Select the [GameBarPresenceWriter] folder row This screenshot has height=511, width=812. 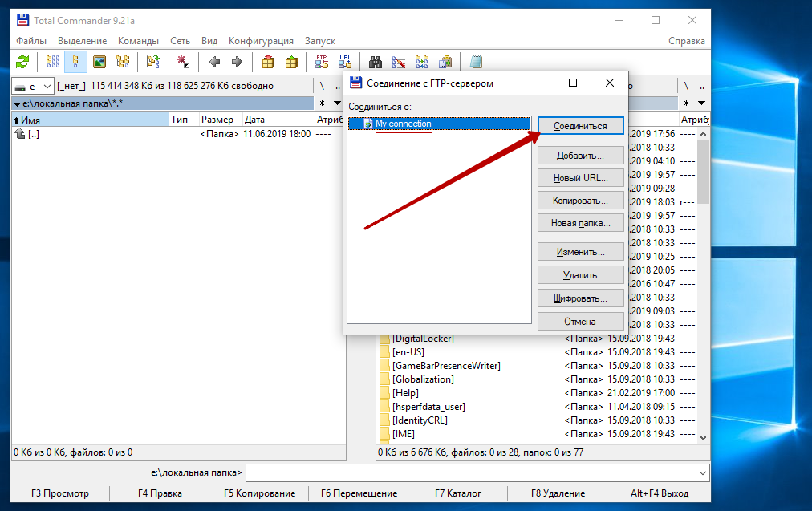point(537,366)
